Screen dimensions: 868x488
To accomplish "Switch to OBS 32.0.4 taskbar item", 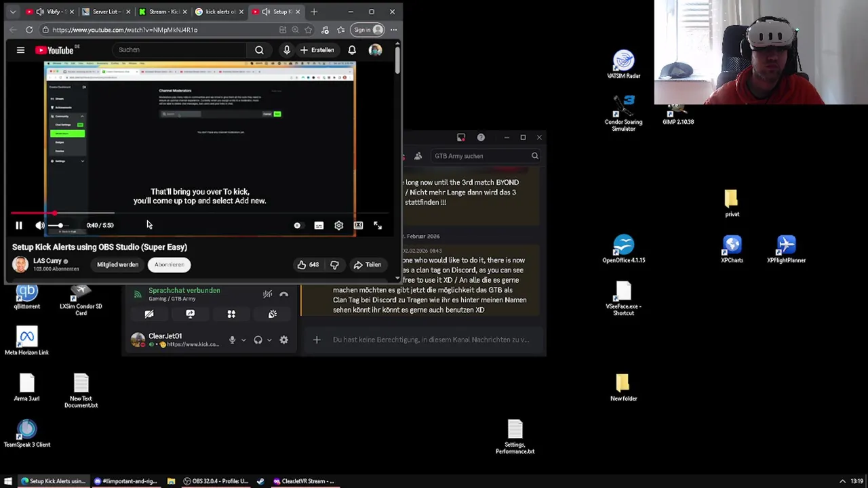I will [215, 481].
